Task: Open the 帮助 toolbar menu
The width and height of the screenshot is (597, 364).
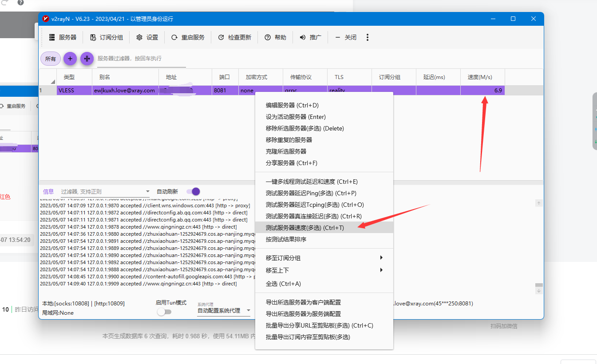Action: pyautogui.click(x=276, y=37)
